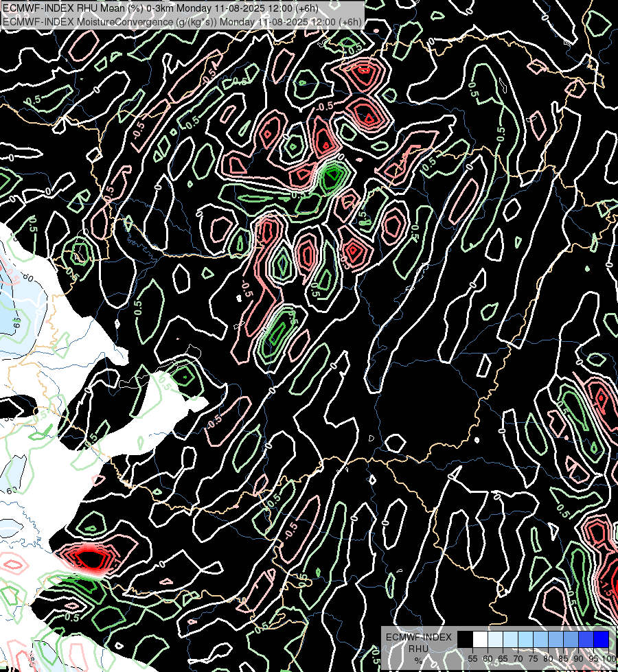Pick the legend swatch between 75 and 80
Screen dimensions: 618x672
pos(540,640)
